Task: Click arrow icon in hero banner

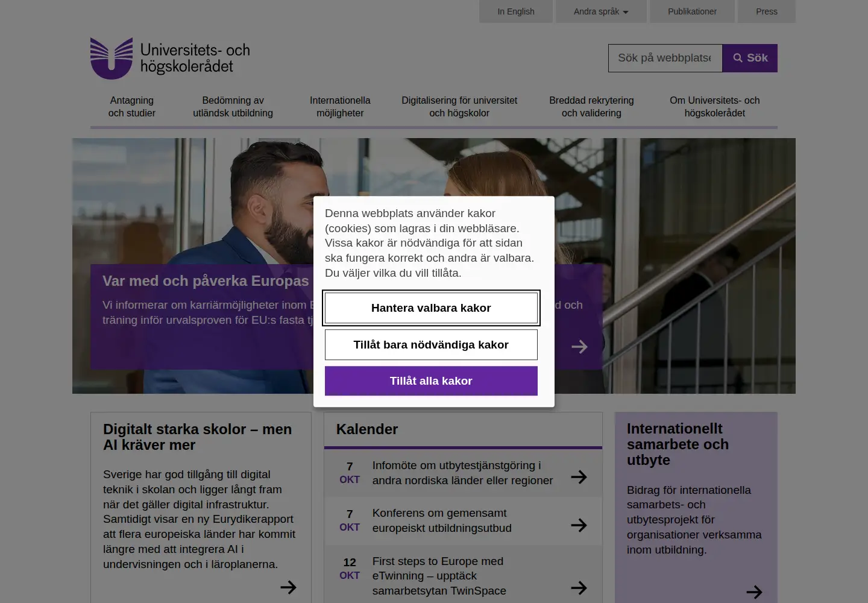Action: (579, 347)
